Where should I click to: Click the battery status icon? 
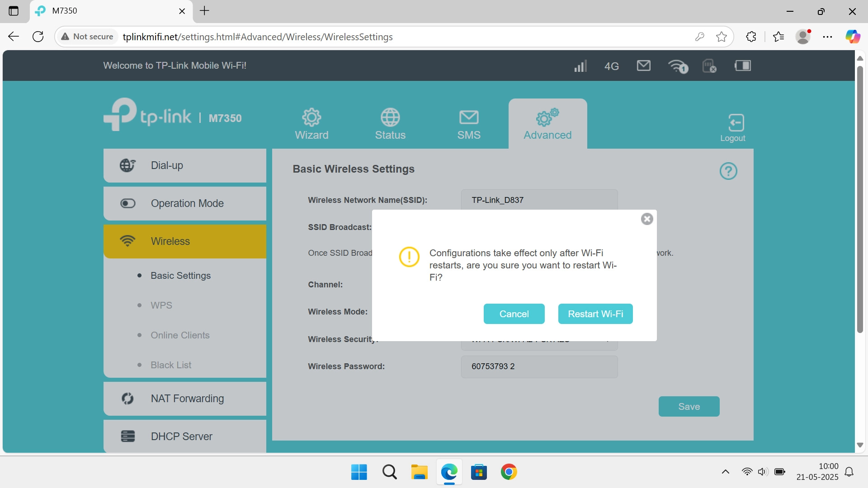742,66
